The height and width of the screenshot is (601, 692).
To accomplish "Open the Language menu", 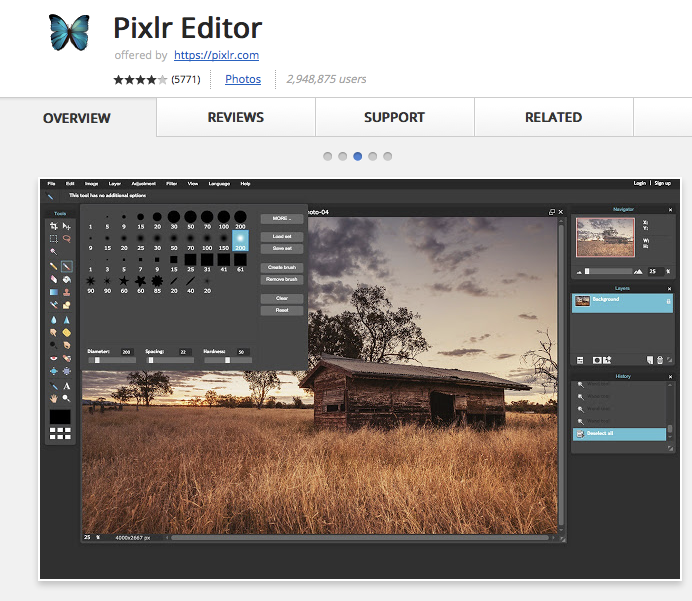I will click(x=219, y=184).
